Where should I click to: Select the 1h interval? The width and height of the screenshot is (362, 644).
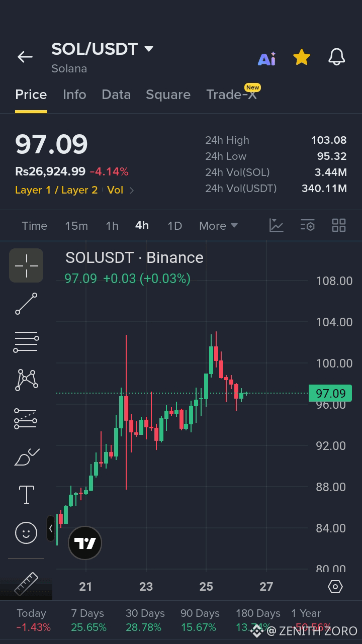coord(112,226)
